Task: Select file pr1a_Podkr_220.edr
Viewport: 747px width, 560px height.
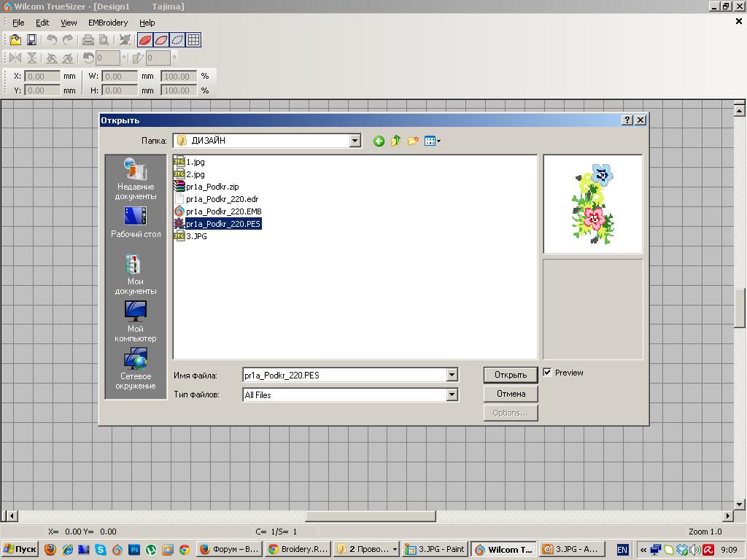Action: (x=217, y=199)
